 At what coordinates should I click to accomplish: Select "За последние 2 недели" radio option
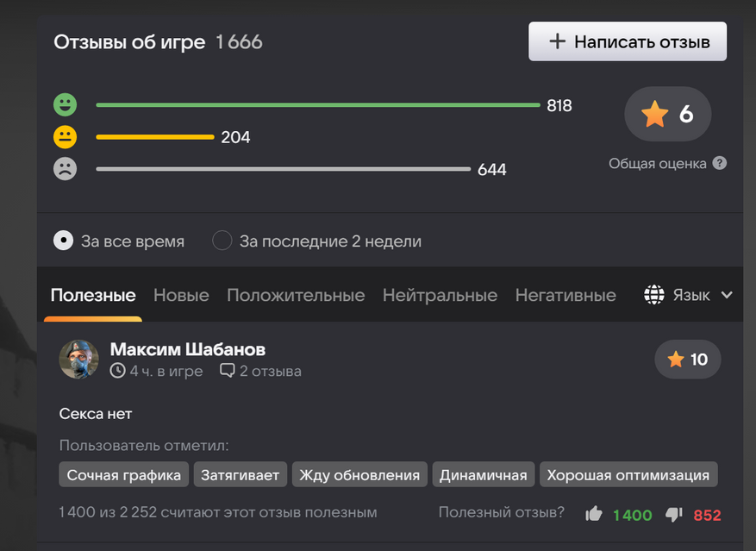click(x=222, y=241)
